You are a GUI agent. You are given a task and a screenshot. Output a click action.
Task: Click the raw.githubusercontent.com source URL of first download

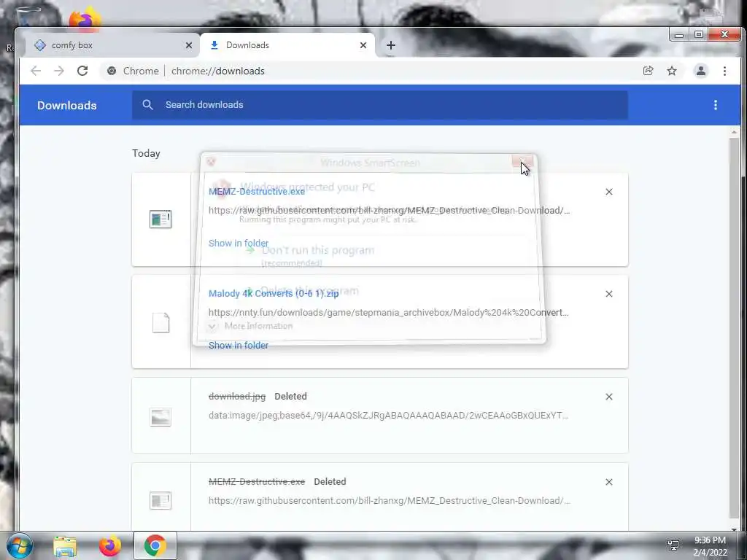(389, 211)
